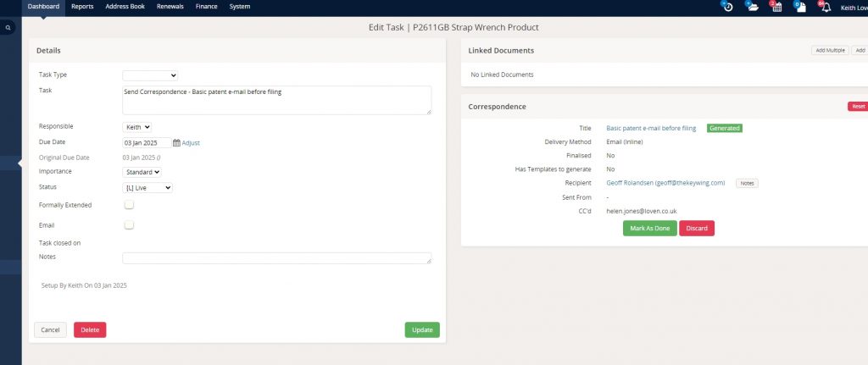Change the Status dropdown from Live
This screenshot has height=365, width=868.
tap(147, 187)
